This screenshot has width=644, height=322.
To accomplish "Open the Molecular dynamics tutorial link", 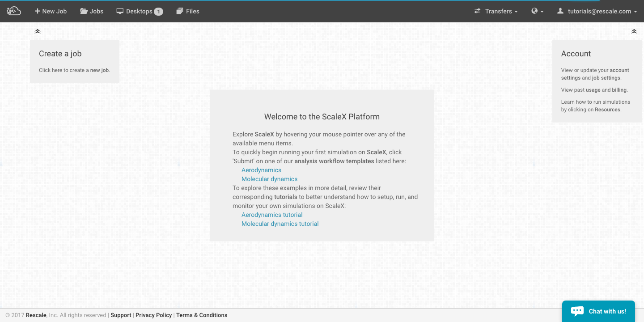I will [280, 224].
